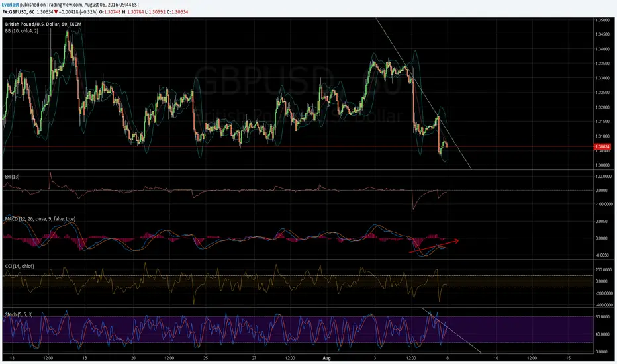Select the BB (10, ohlc4, 2) indicator label
Viewport: 617px width, 364px height.
22,30
